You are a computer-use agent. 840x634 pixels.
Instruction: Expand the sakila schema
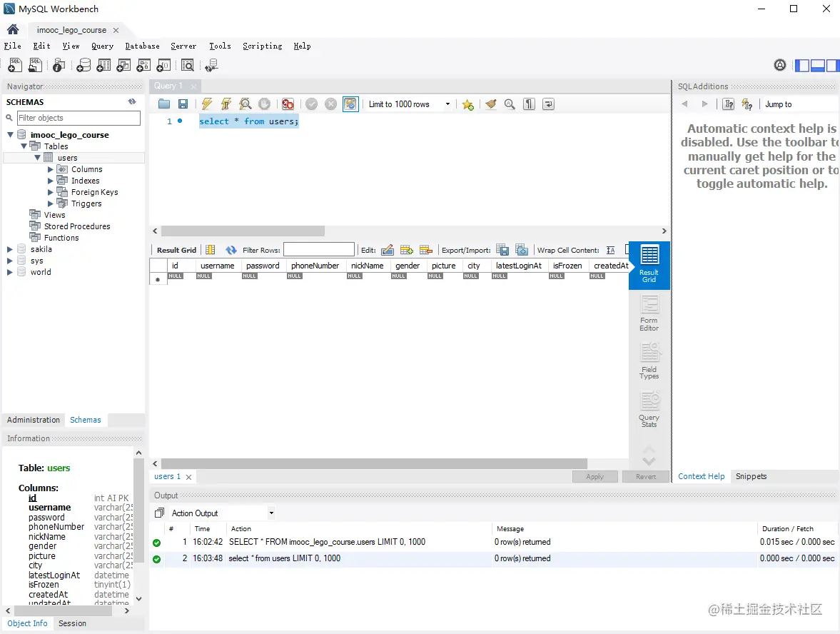(x=10, y=249)
